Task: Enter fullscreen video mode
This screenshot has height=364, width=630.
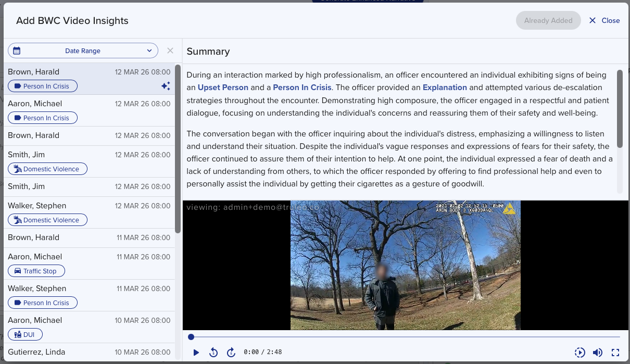Action: click(x=615, y=353)
